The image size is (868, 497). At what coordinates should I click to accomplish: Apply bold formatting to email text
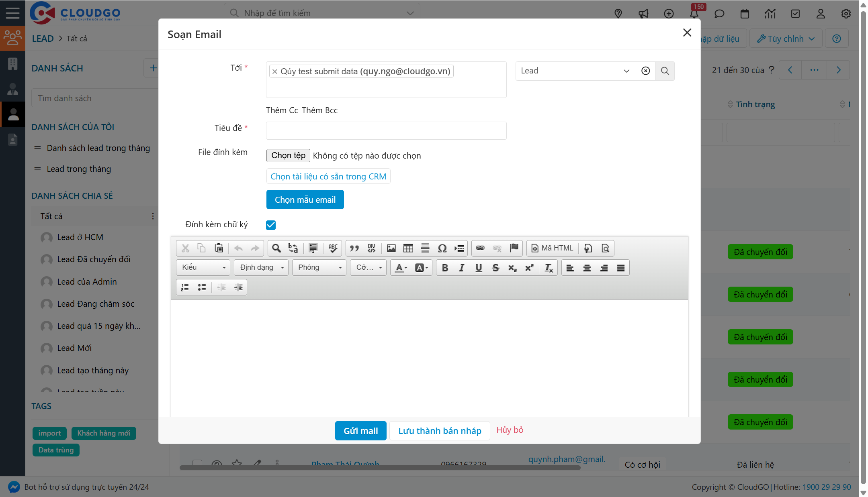pos(444,267)
